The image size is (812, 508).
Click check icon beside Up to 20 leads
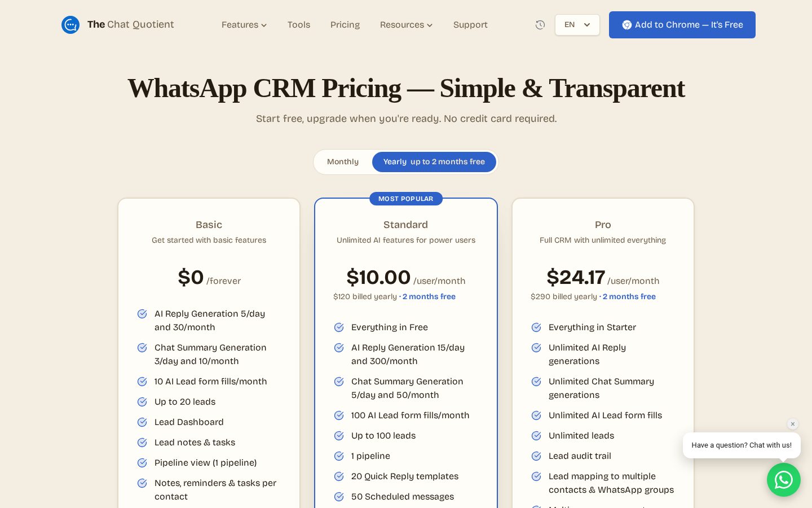[x=143, y=402]
